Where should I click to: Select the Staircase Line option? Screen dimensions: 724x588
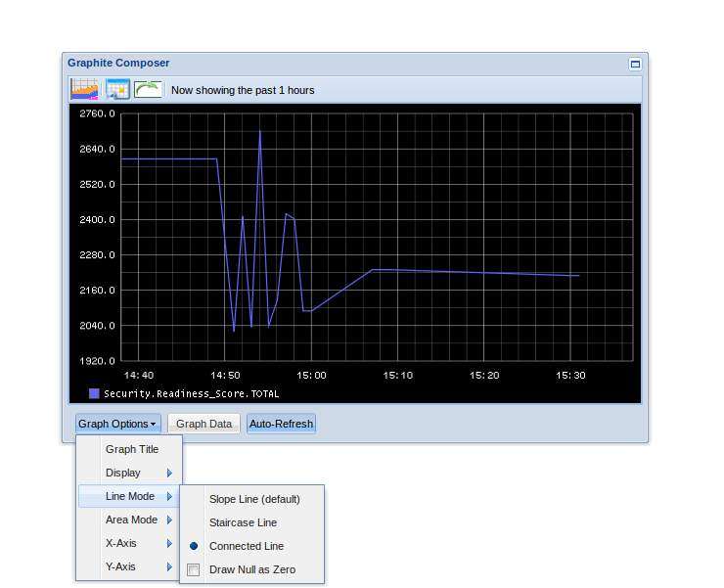243,522
